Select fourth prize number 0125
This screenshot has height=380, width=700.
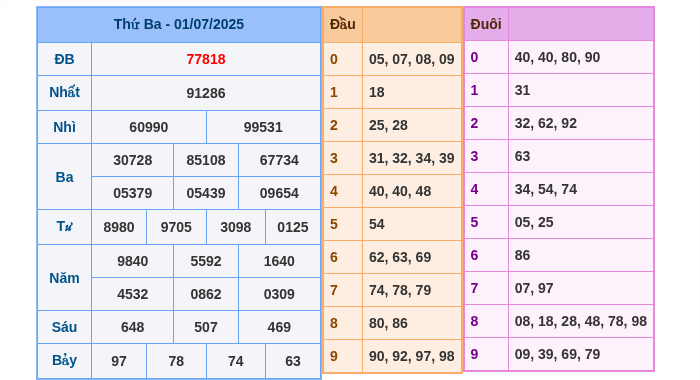pos(293,227)
